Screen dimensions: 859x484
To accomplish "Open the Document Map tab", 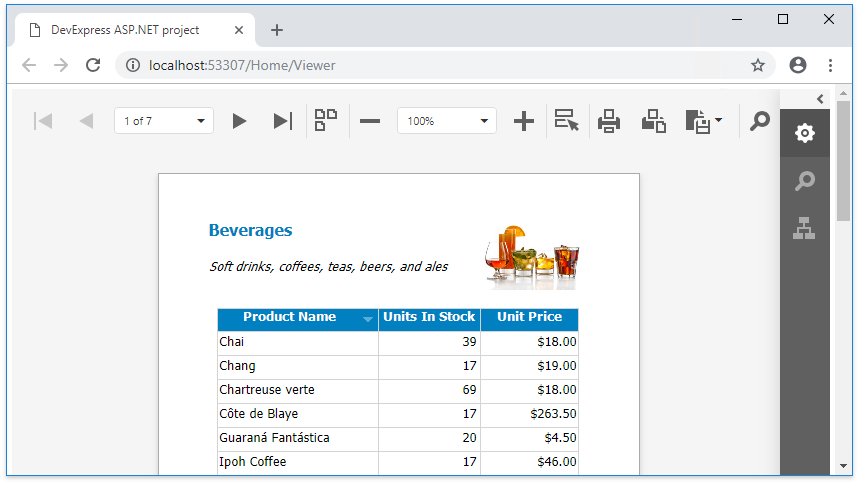I will [805, 229].
